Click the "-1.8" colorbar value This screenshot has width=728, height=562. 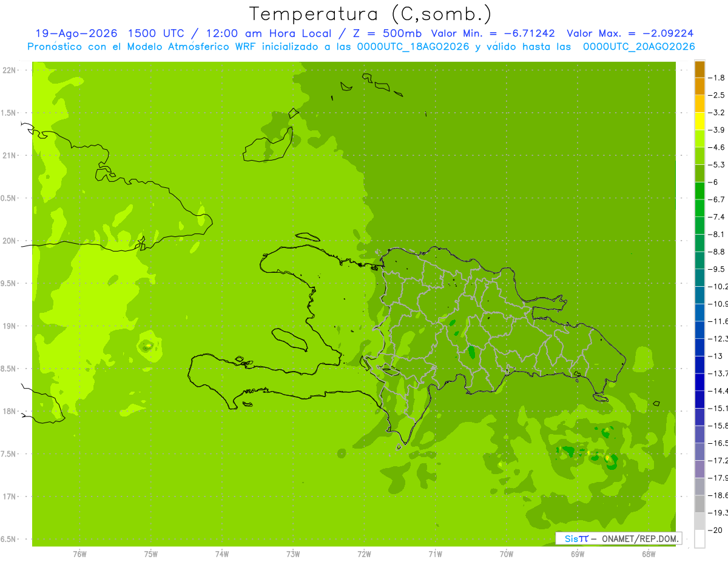click(718, 78)
